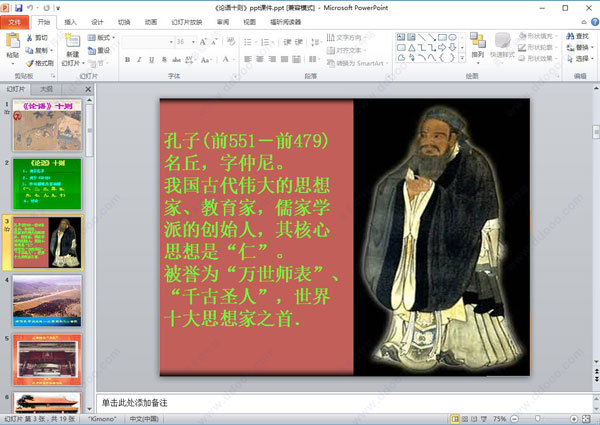
Task: Align text left in paragraph group
Action: click(x=248, y=59)
